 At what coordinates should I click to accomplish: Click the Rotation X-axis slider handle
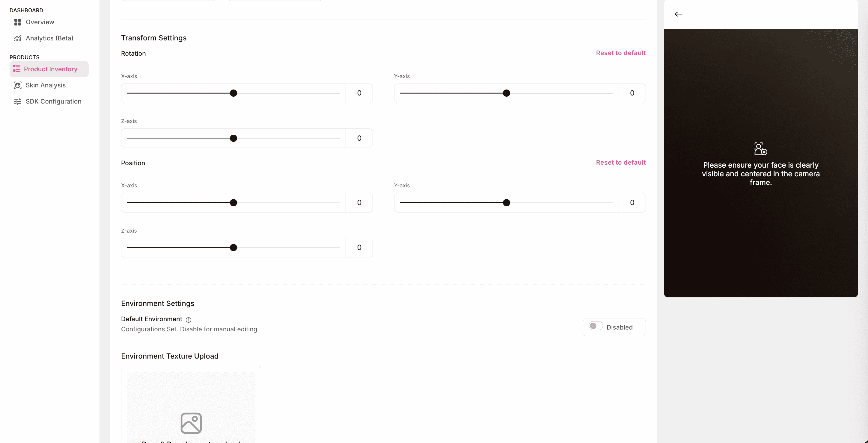pos(233,93)
